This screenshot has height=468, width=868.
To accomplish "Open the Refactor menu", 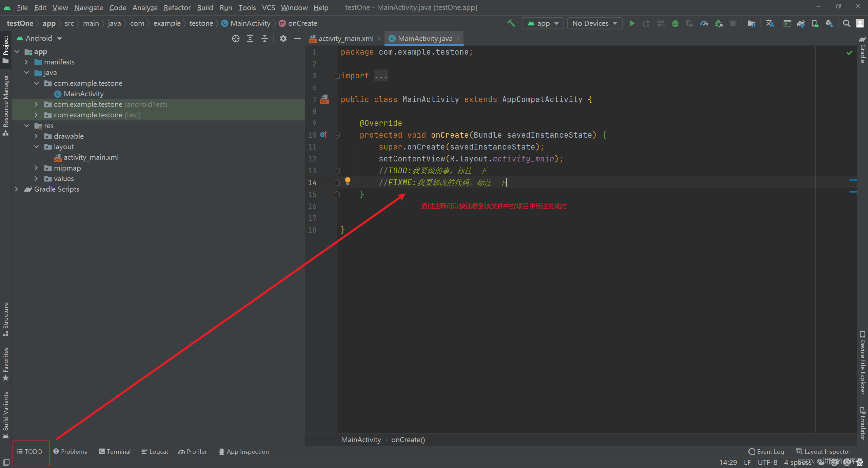I will [177, 7].
